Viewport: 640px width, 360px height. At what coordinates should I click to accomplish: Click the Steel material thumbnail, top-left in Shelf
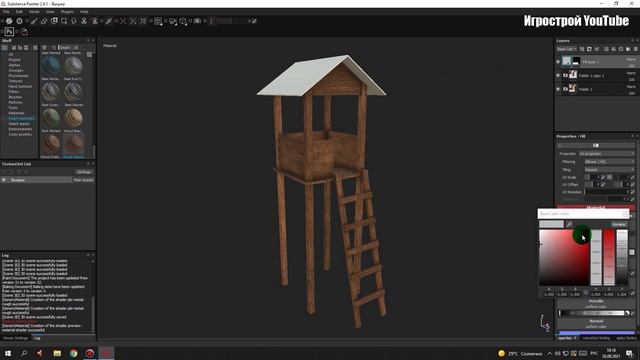coord(51,65)
